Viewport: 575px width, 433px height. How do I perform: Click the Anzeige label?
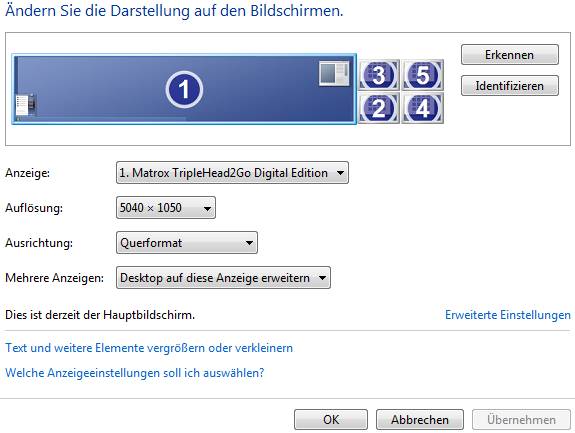[x=28, y=173]
